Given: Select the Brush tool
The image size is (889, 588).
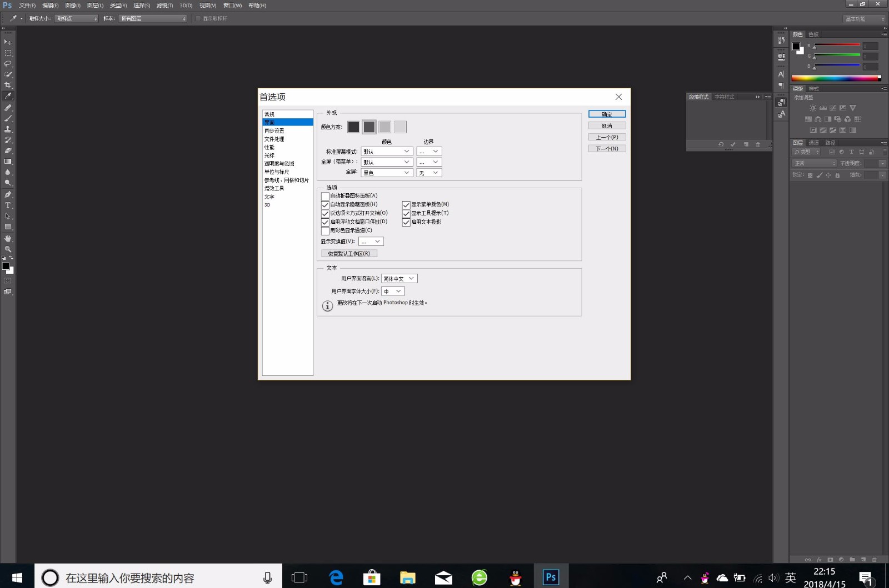Looking at the screenshot, I should tap(8, 118).
